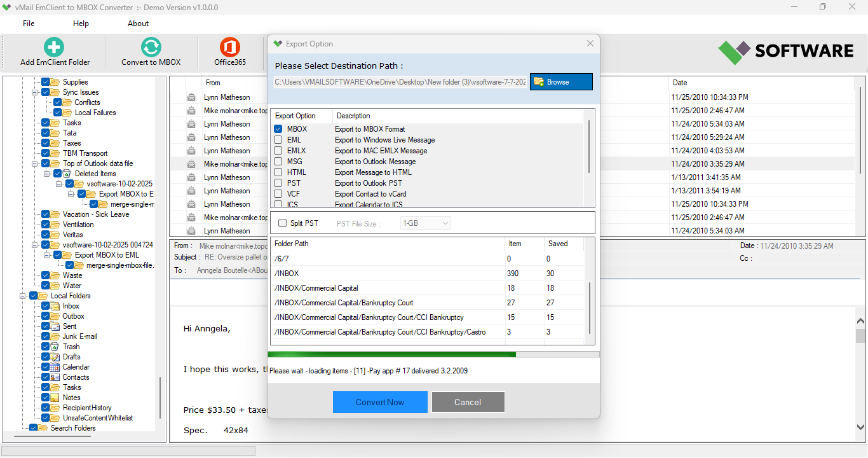Click the Taxes folder icon
Image resolution: width=868 pixels, height=458 pixels.
tap(55, 143)
